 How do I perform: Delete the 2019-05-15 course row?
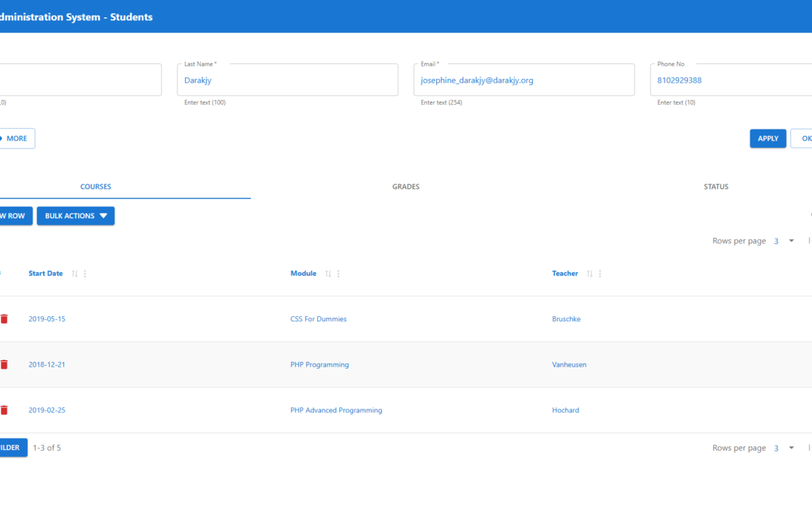click(5, 319)
